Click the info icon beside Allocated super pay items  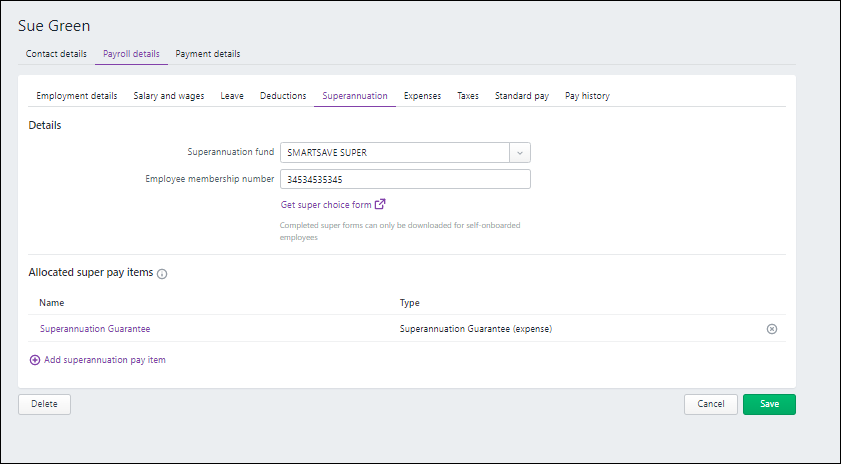click(162, 273)
